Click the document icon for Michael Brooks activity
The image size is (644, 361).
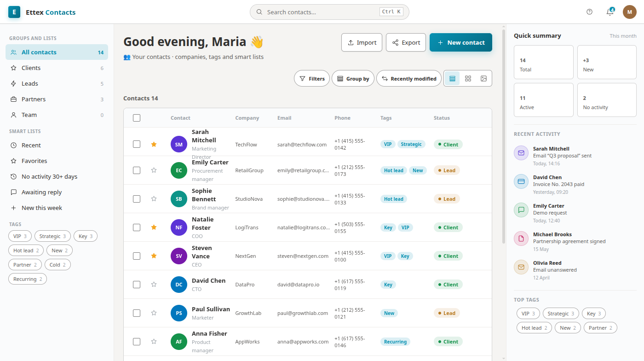[521, 239]
